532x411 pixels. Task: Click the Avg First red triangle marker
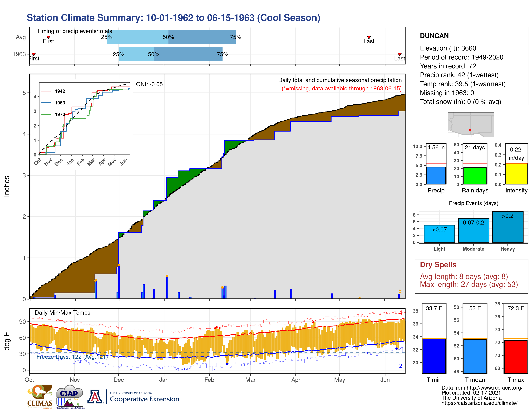48,37
